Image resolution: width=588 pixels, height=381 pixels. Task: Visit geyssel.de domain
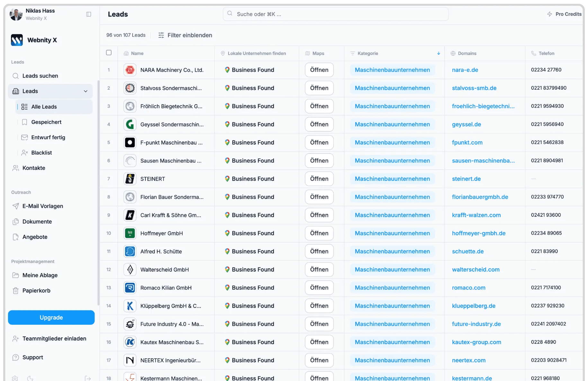467,124
